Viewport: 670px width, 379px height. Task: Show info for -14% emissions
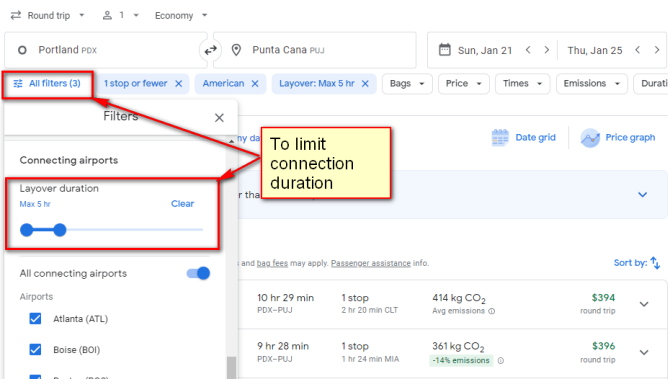(x=501, y=361)
